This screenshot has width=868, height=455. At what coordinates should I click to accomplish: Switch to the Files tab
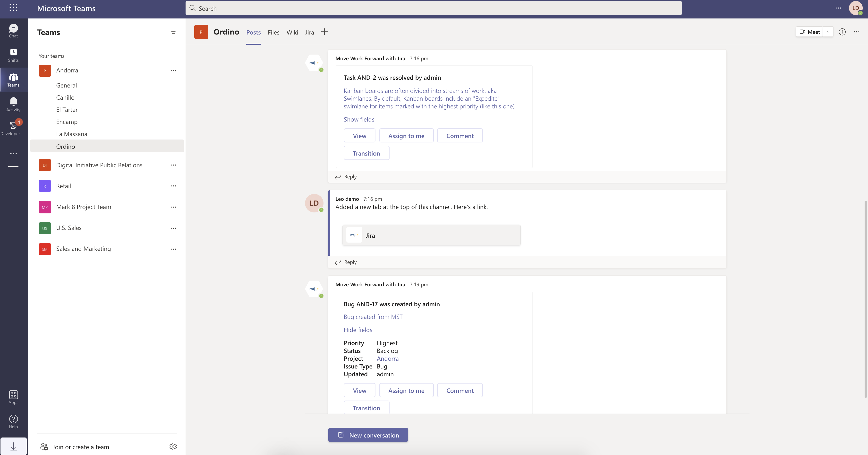click(273, 32)
